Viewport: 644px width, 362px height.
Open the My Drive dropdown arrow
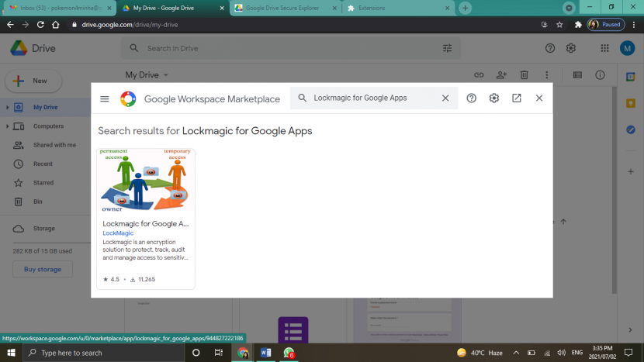(166, 75)
